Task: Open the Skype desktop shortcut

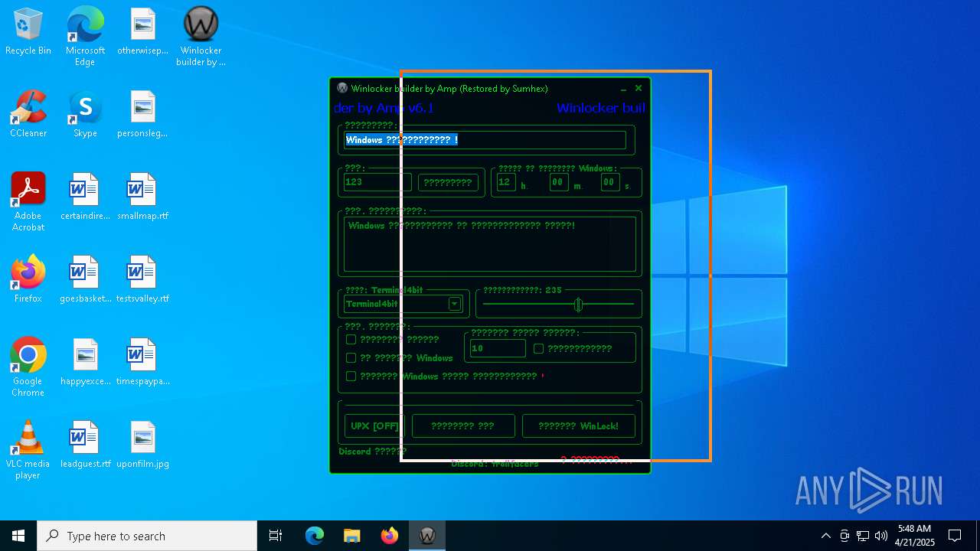Action: click(85, 114)
